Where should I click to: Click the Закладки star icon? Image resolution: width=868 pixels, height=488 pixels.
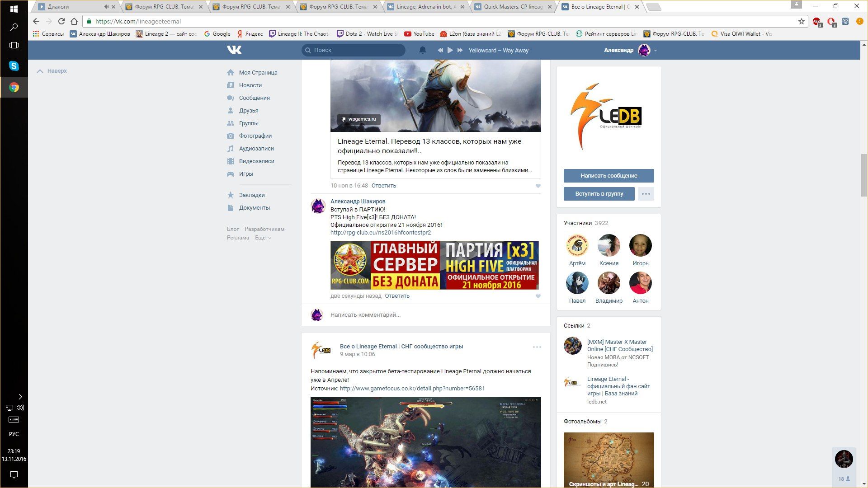(231, 195)
